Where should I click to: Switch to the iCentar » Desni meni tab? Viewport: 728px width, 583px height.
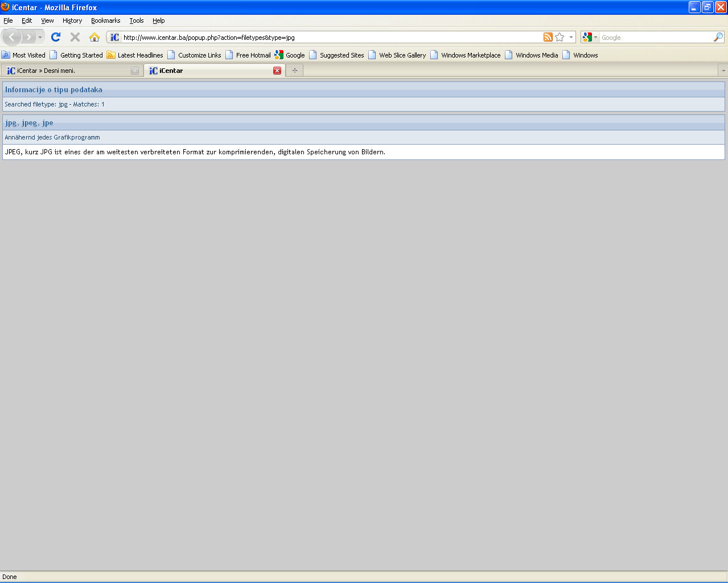[68, 71]
